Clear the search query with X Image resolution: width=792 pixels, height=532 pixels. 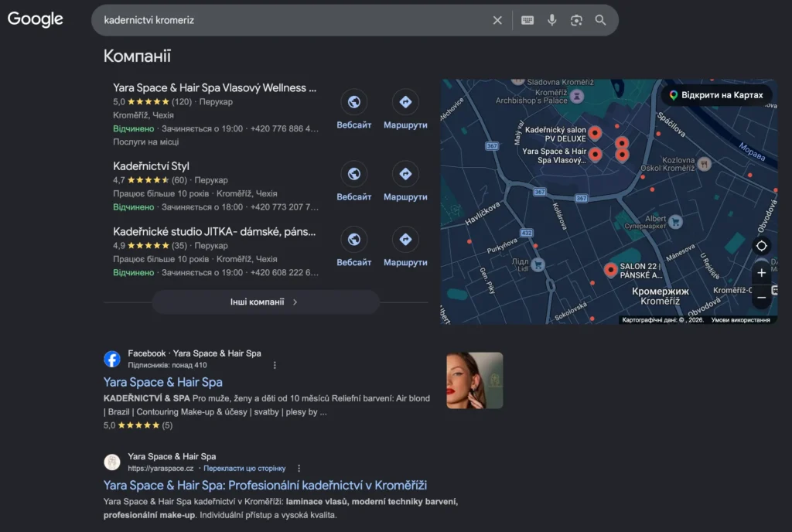coord(497,20)
